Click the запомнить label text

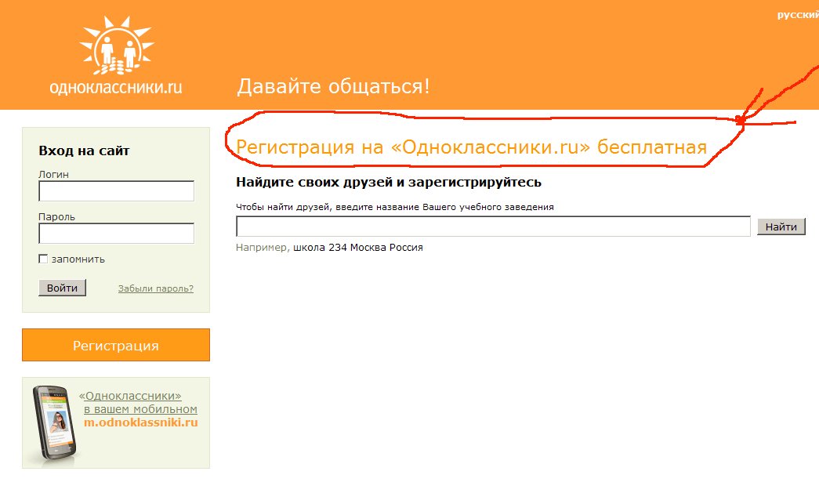[78, 259]
